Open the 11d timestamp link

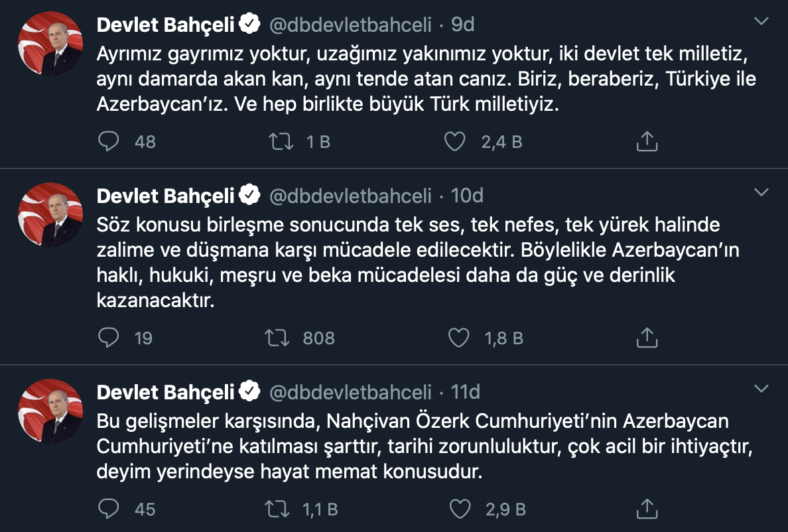click(466, 392)
